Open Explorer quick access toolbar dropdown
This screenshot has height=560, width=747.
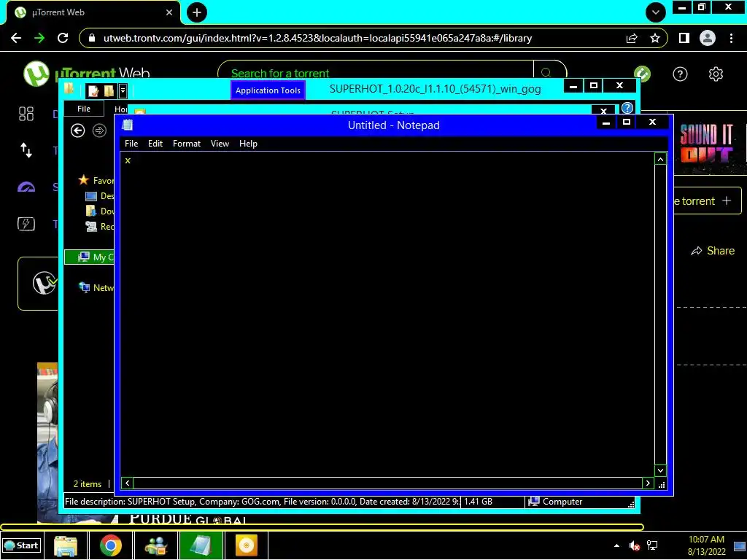123,90
